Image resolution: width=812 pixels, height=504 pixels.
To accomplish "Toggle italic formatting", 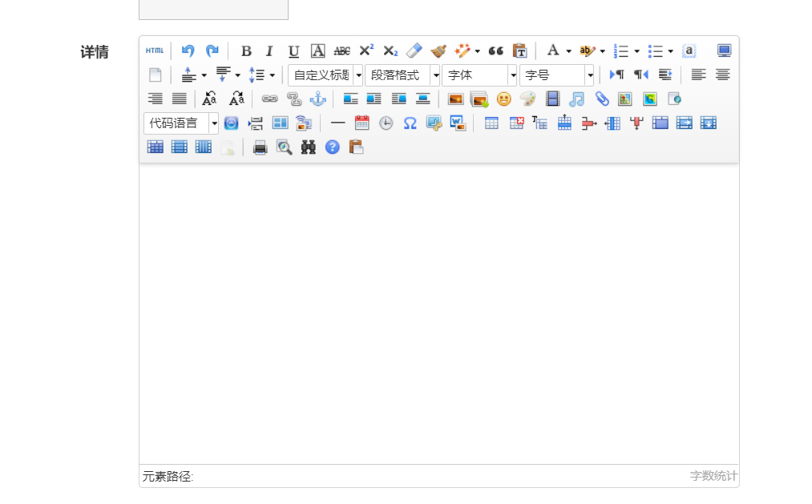I will pos(269,50).
